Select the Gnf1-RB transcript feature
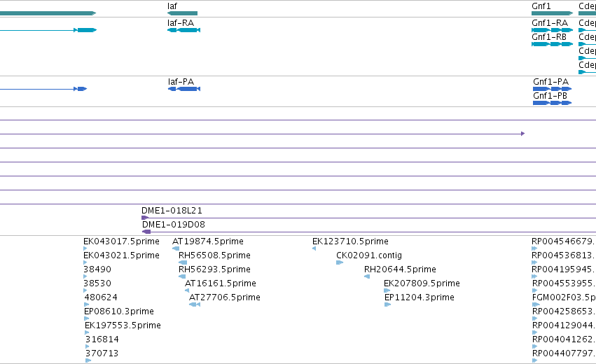 coord(553,44)
